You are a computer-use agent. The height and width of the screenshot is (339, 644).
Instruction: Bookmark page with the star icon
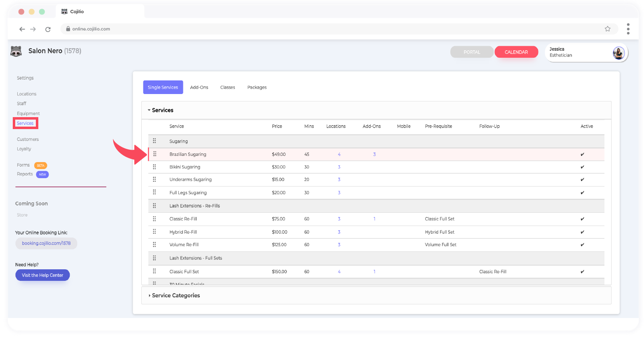[607, 29]
